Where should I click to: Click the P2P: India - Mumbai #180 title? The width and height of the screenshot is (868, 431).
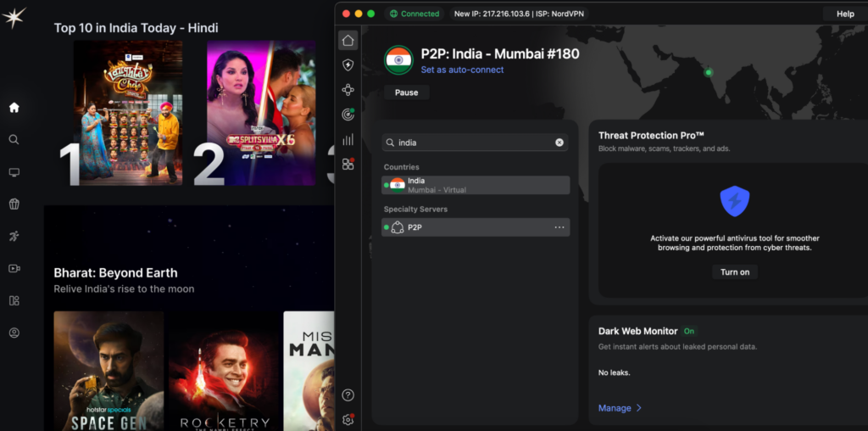500,53
